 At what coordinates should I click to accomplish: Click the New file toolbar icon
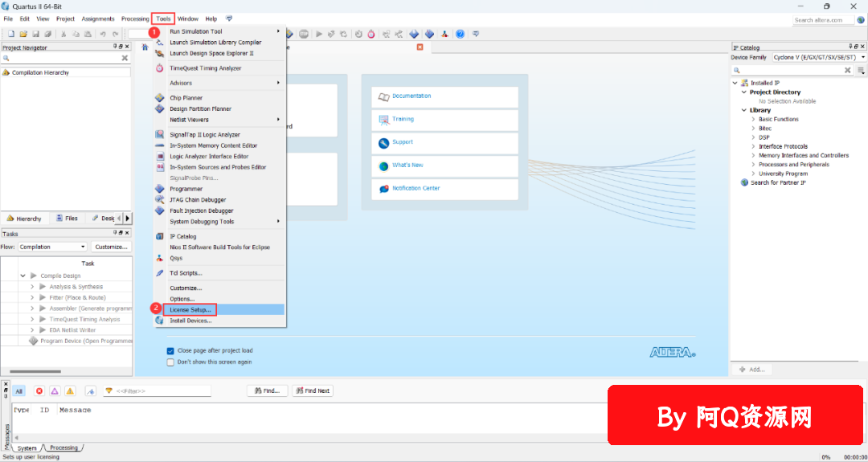coord(10,34)
